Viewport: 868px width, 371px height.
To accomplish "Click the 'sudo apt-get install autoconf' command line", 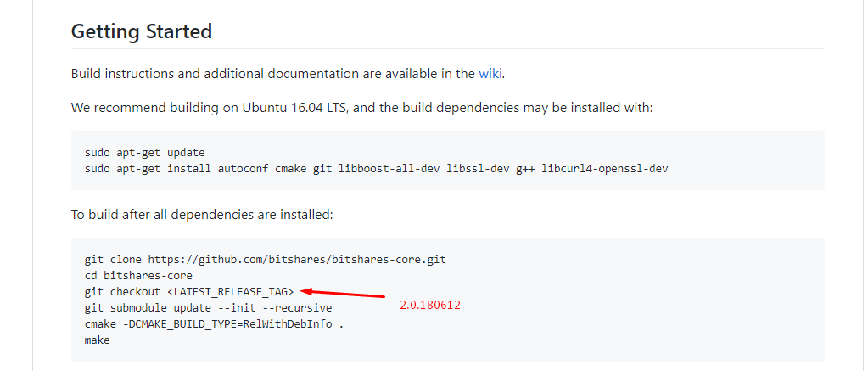I will coord(377,168).
